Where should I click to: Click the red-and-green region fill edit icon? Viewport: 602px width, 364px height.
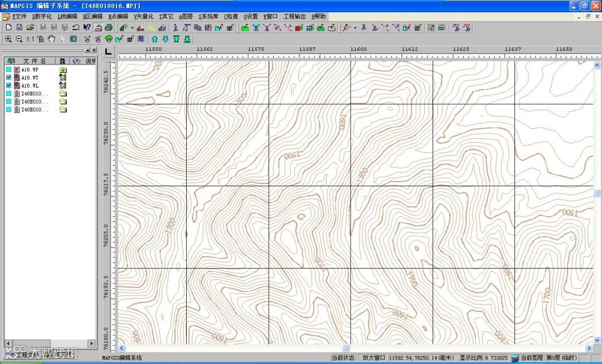299,28
